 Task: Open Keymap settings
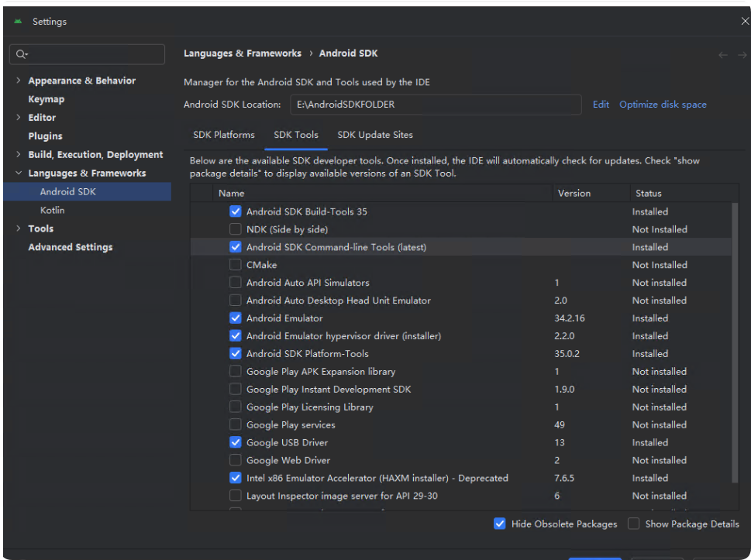coord(46,99)
